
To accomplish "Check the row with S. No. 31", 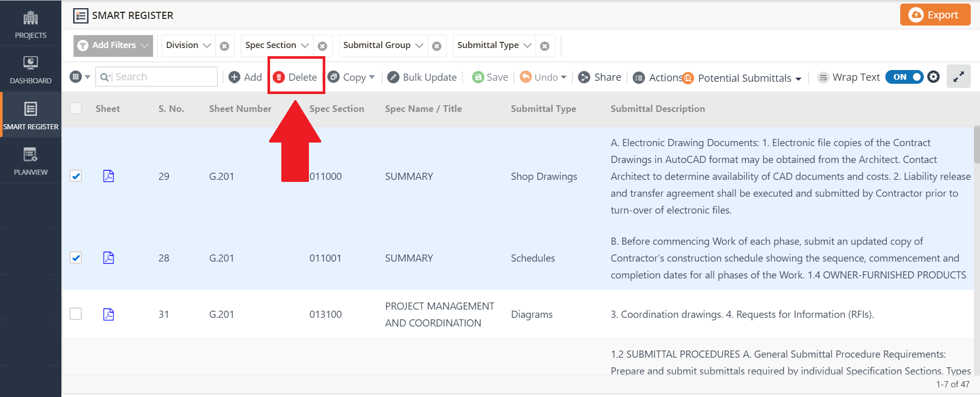I will point(76,314).
